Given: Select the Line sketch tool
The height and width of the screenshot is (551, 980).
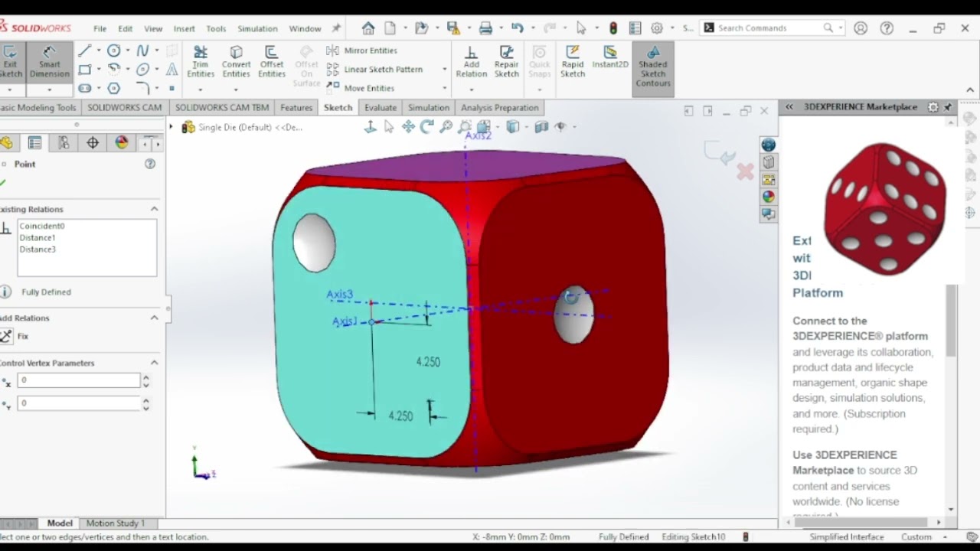Looking at the screenshot, I should 84,51.
